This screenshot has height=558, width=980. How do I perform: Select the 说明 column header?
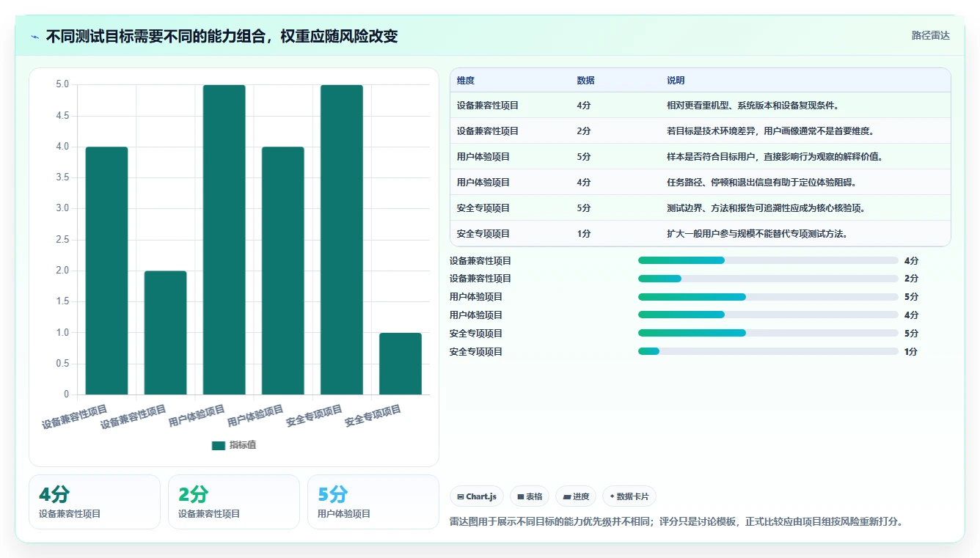coord(676,81)
